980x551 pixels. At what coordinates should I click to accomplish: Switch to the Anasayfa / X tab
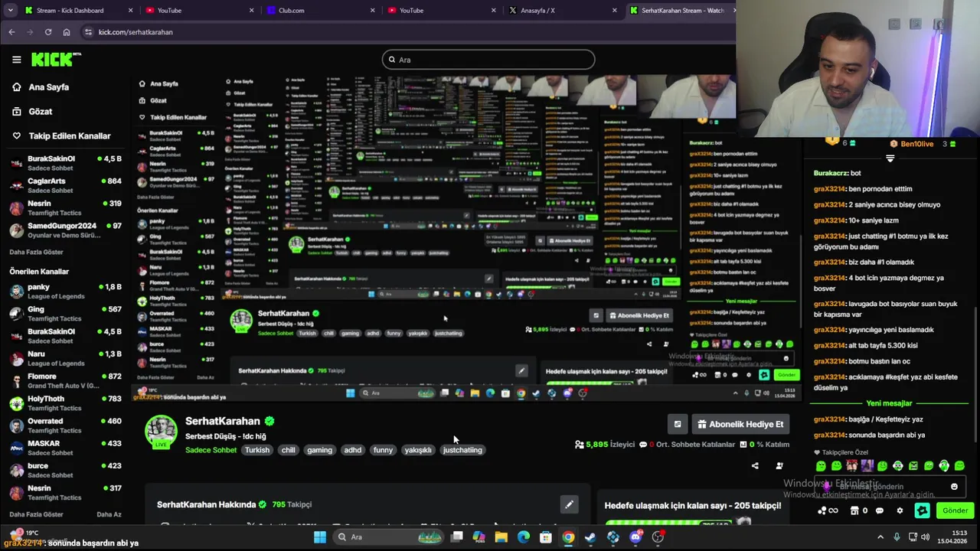click(x=563, y=10)
